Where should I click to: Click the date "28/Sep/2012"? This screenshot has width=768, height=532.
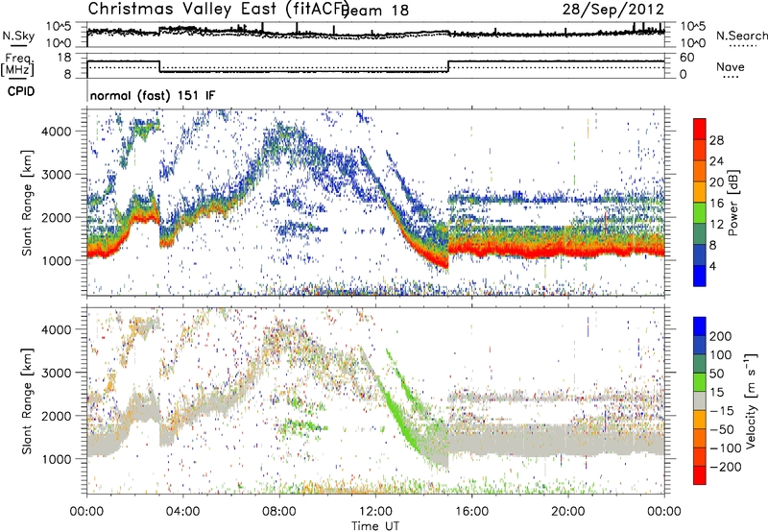(613, 9)
